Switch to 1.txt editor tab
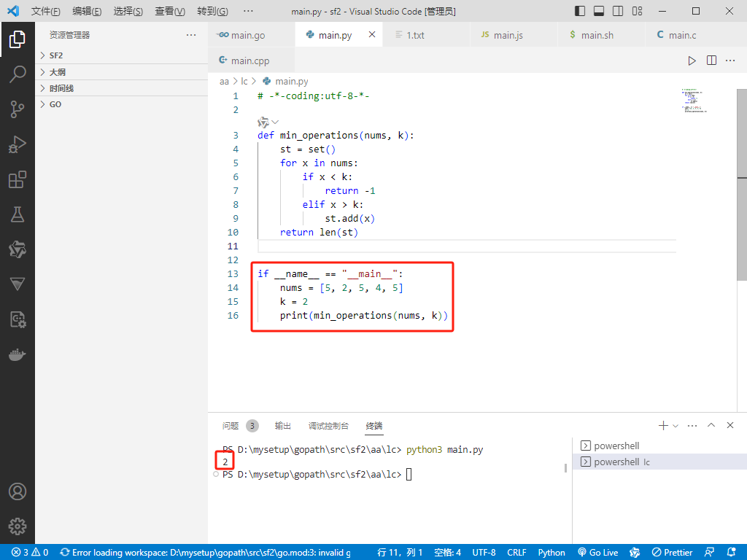The width and height of the screenshot is (747, 560). tap(426, 35)
